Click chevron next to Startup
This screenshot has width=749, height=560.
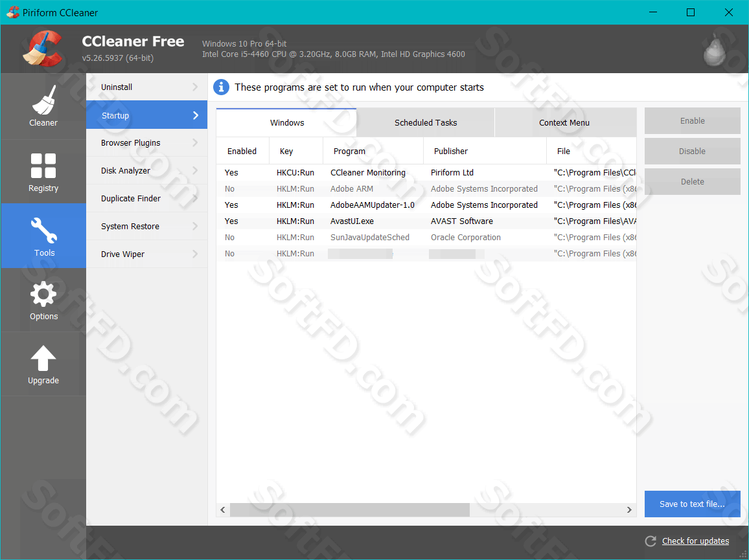coord(196,115)
